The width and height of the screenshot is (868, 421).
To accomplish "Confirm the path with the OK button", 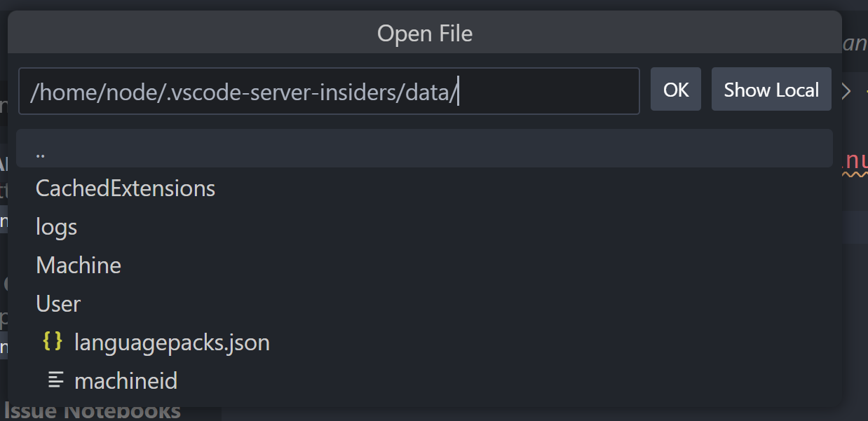I will 675,89.
